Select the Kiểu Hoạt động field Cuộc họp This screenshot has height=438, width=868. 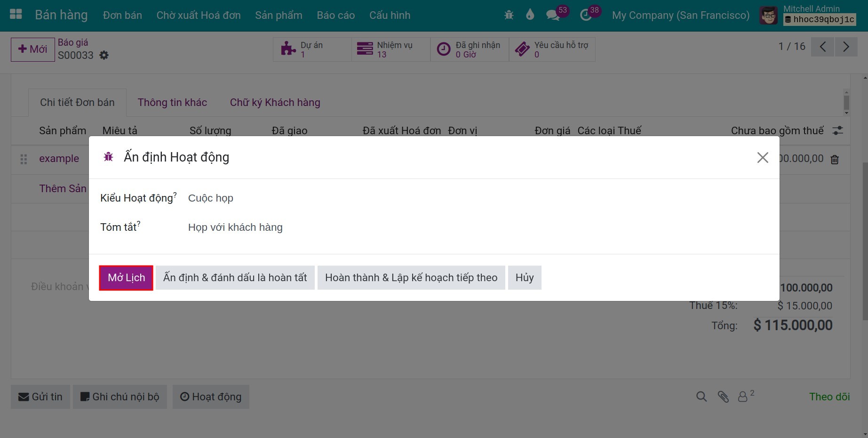click(x=478, y=198)
